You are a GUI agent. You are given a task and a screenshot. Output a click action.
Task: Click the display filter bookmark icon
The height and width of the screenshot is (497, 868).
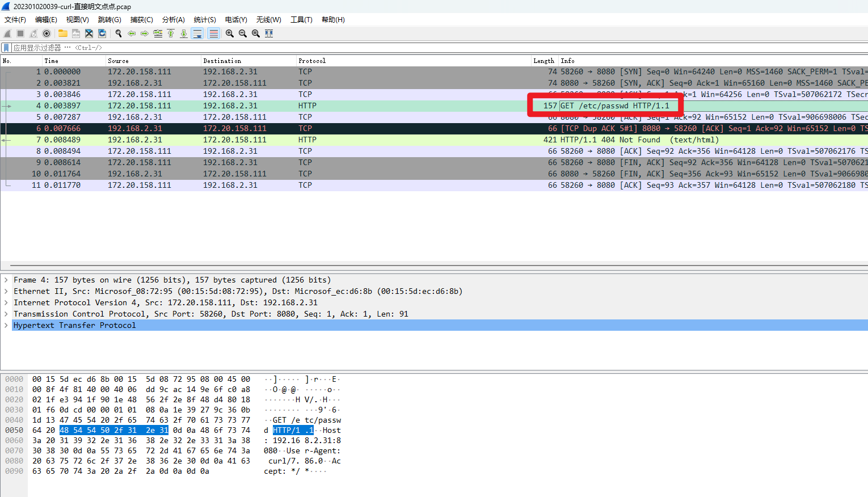(x=6, y=48)
